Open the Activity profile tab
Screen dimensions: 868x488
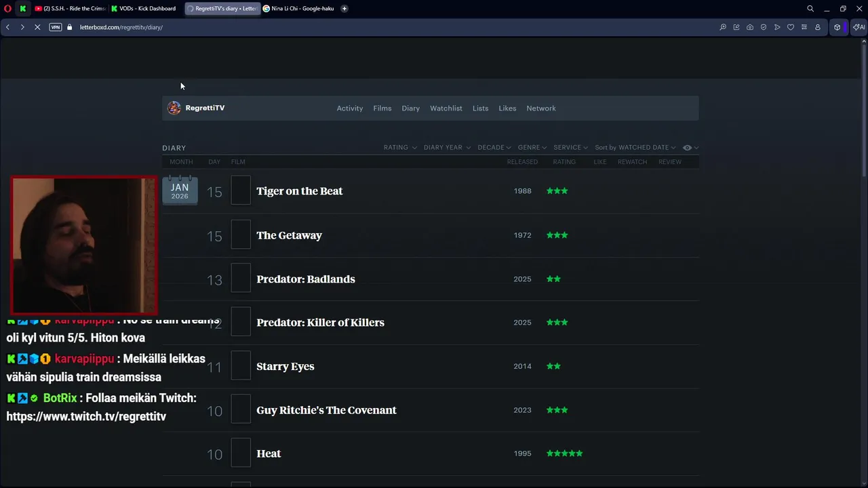350,108
